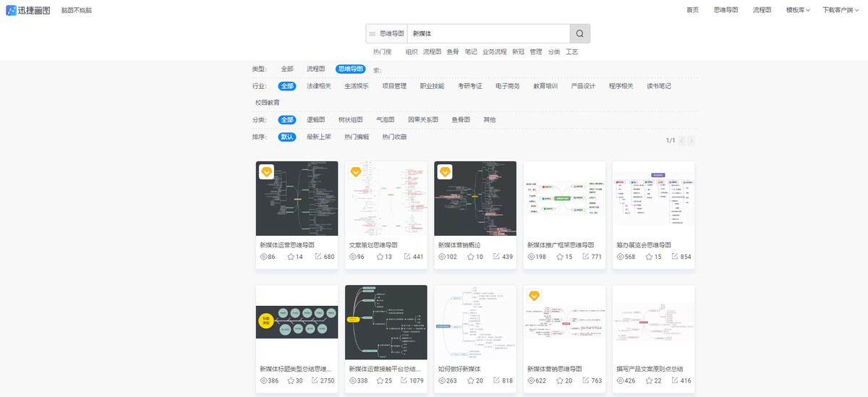Open the 新媒体标题类型总结 fishbone thumbnail

tap(297, 322)
